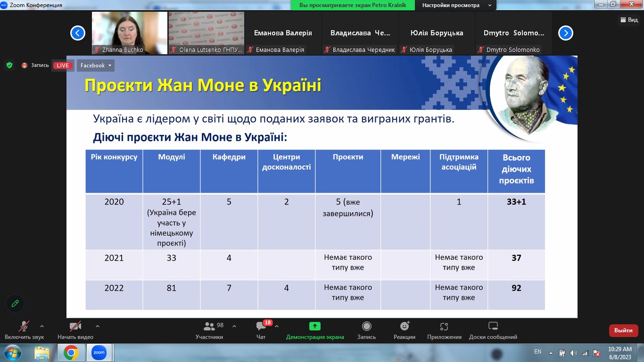
Task: Open power plug icon in tray
Action: (562, 353)
